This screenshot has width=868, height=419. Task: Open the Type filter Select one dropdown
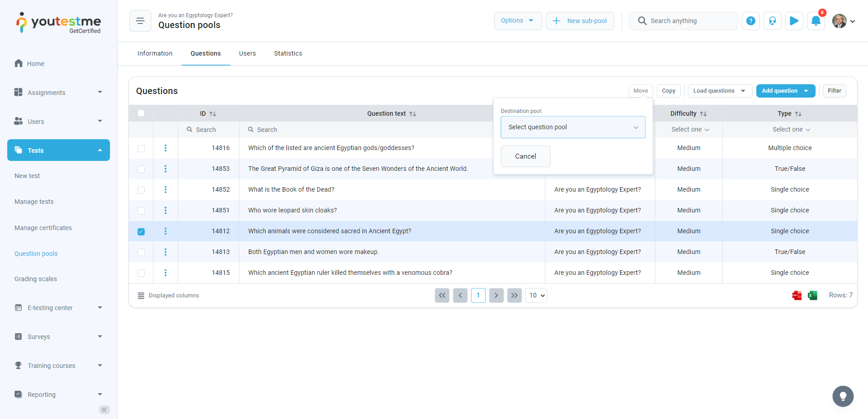tap(791, 130)
